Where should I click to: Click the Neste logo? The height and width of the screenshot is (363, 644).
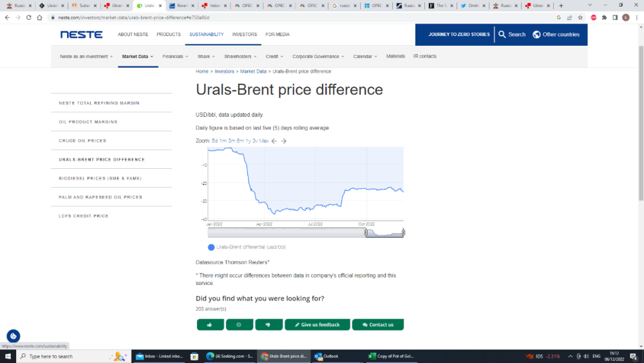click(x=81, y=35)
